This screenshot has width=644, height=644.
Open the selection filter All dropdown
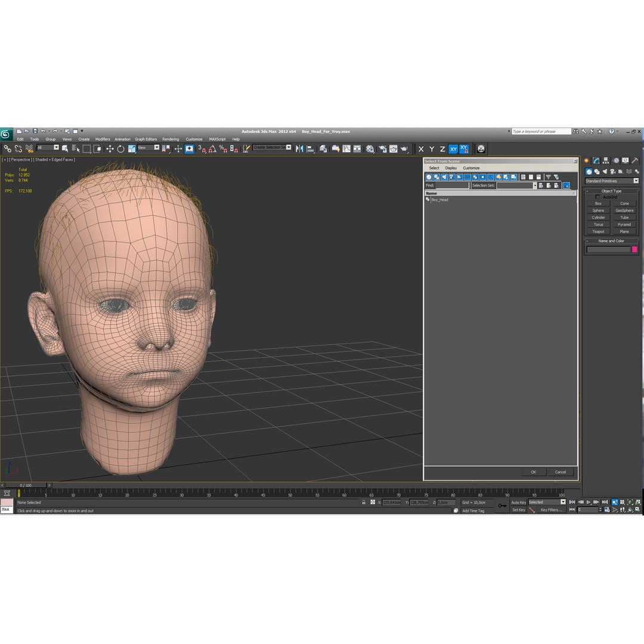coord(48,147)
